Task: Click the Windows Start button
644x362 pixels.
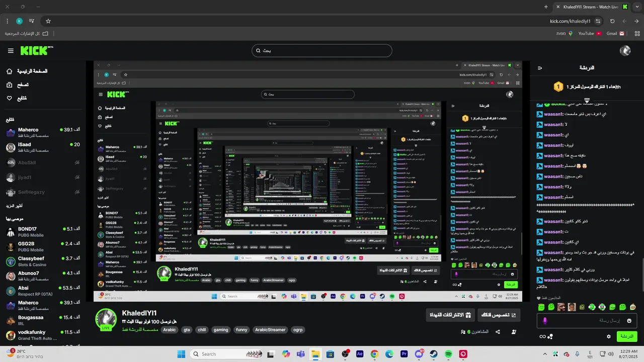Action: (181, 354)
